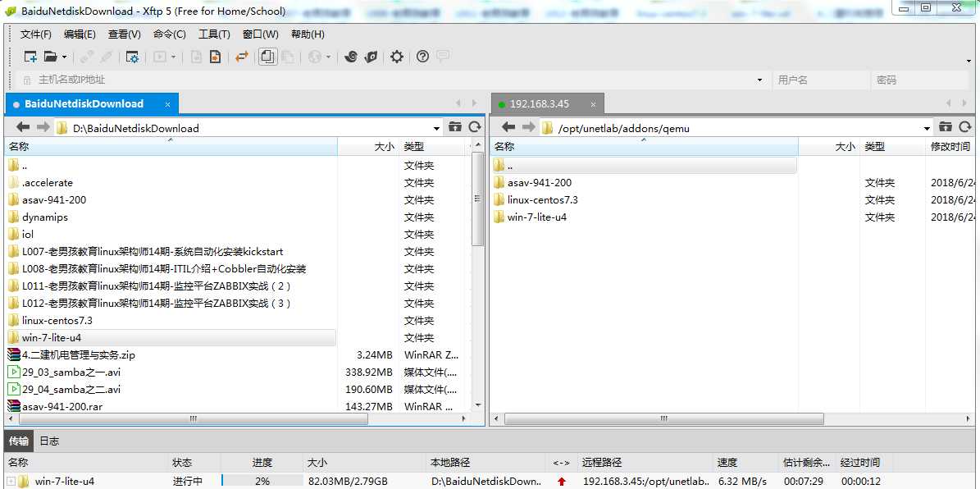The image size is (980, 489).
Task: Switch to the 传输 transfers tab
Action: point(19,441)
